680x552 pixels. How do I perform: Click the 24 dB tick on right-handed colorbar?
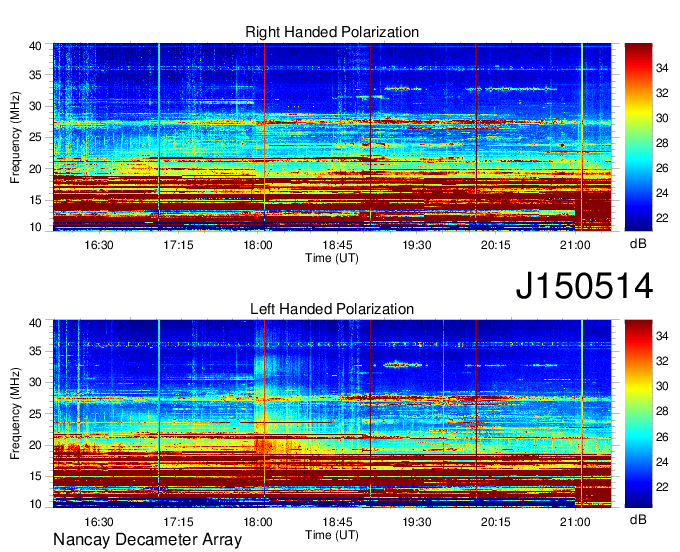click(x=662, y=193)
